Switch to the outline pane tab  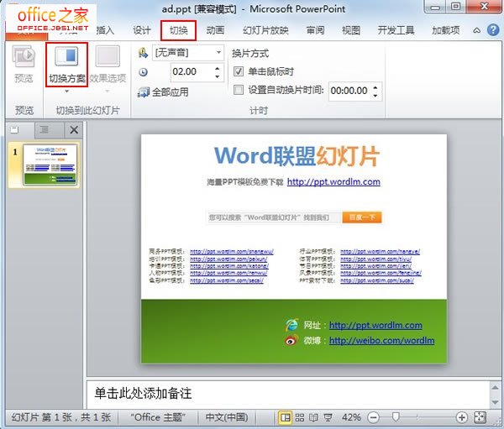tap(44, 130)
